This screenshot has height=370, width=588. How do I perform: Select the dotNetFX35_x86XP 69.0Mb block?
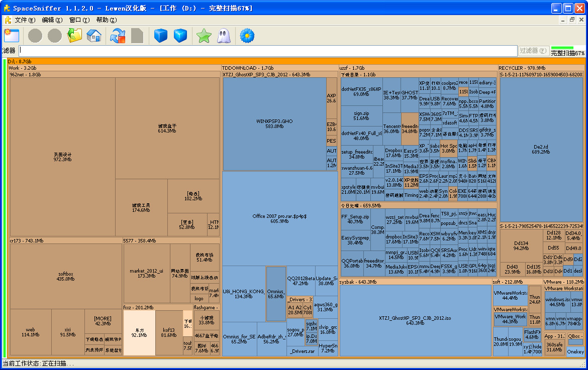[361, 92]
